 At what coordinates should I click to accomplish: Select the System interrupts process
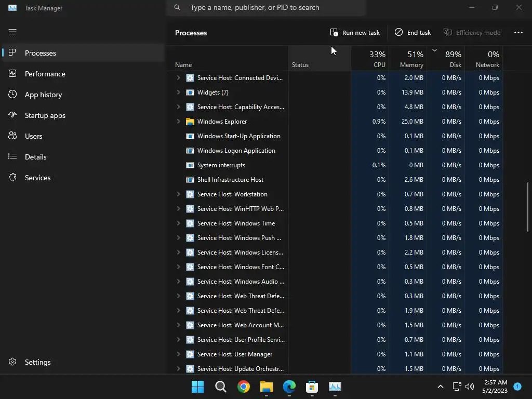[335, 165]
